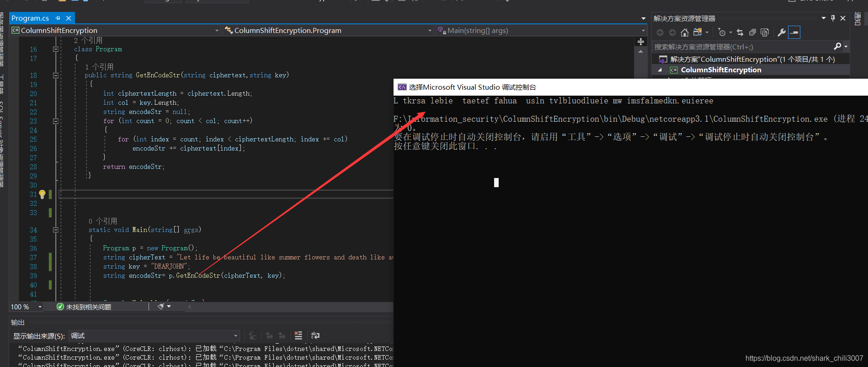
Task: Collapse the GetEnCodeStr method block
Action: coord(56,75)
